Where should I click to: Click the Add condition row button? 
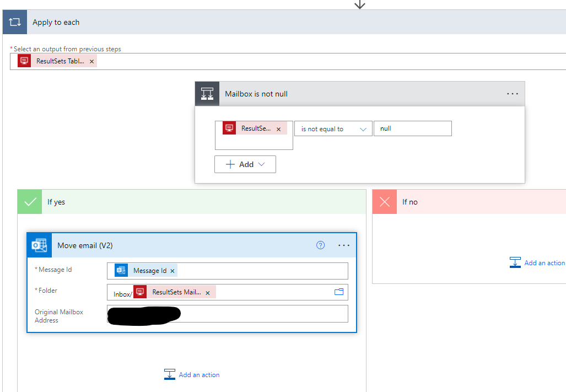(245, 164)
